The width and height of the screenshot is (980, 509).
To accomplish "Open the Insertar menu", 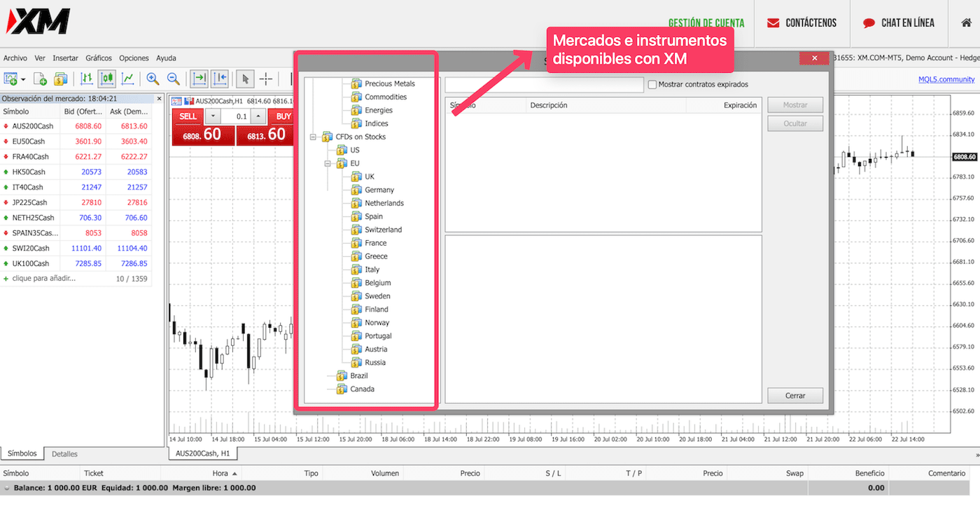I will coord(66,58).
